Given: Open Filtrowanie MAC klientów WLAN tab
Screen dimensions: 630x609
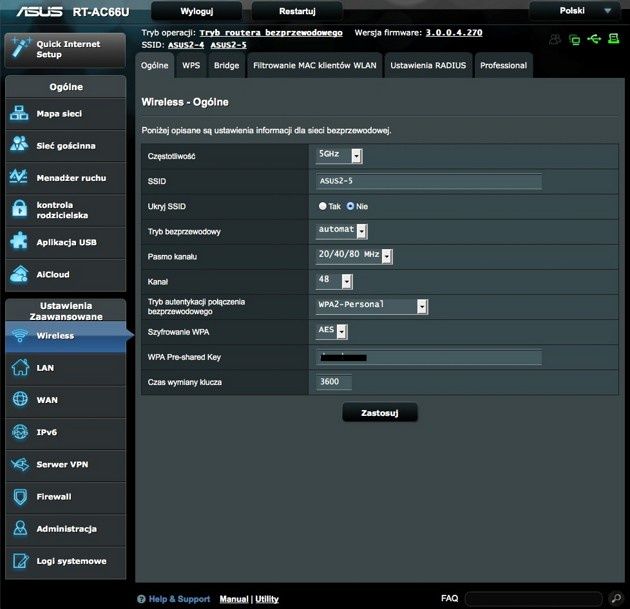Looking at the screenshot, I should click(x=315, y=65).
